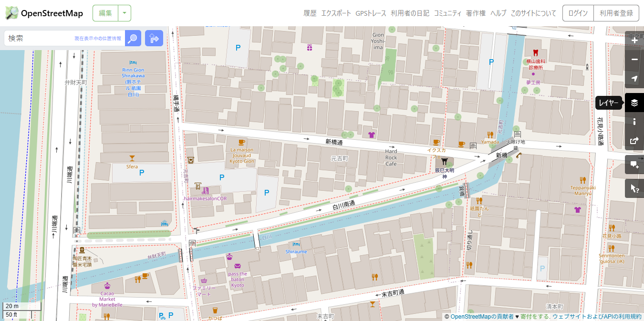Open the 履歴 history menu item
Image resolution: width=644 pixels, height=321 pixels.
coord(310,13)
